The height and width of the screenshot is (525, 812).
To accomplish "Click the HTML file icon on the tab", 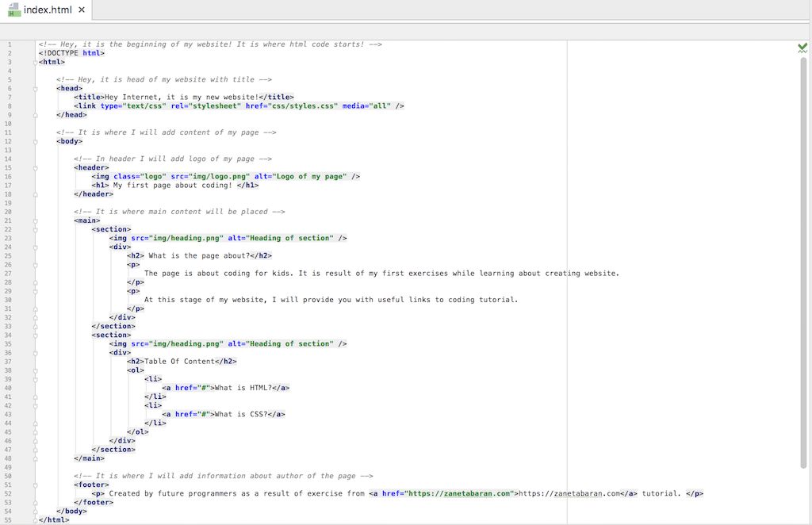I will click(x=14, y=10).
